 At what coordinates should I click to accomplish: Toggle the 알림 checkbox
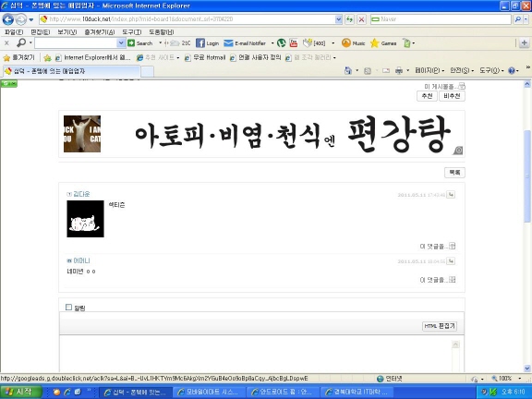pos(68,307)
